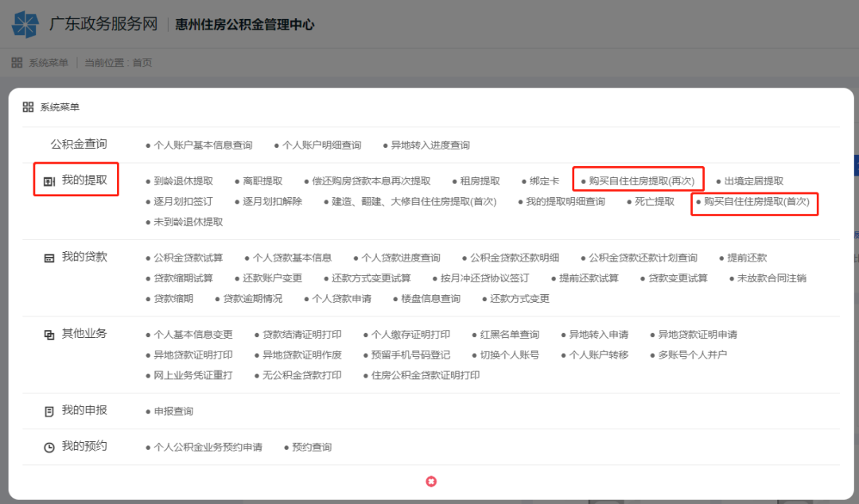This screenshot has width=859, height=504.
Task: Launch 公积金贷款试算
Action: point(188,258)
